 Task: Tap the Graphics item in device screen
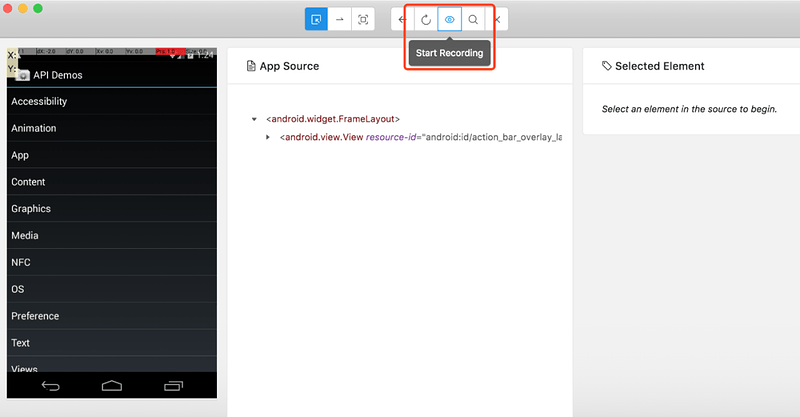pos(112,209)
